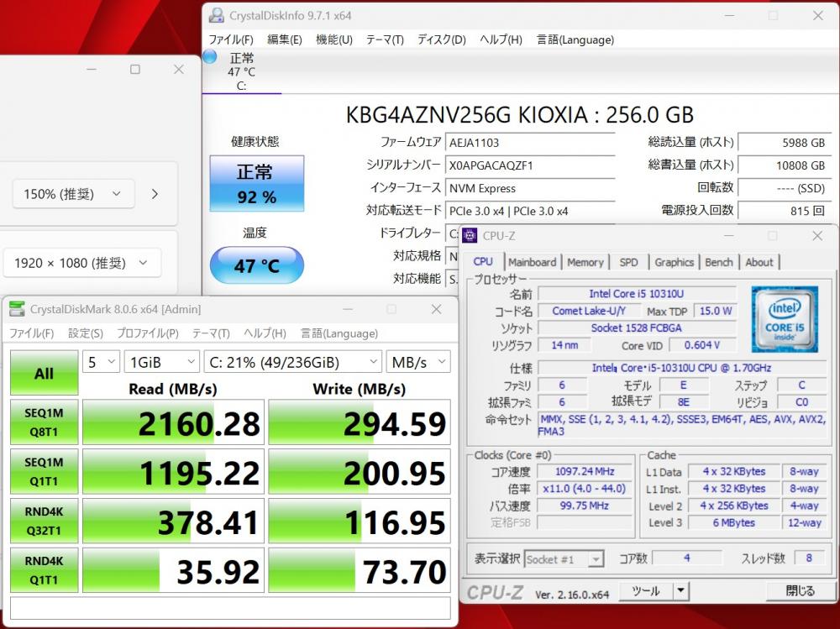Click the RND4K Q32T1 write result 116.95
Image resolution: width=840 pixels, height=629 pixels.
[360, 521]
